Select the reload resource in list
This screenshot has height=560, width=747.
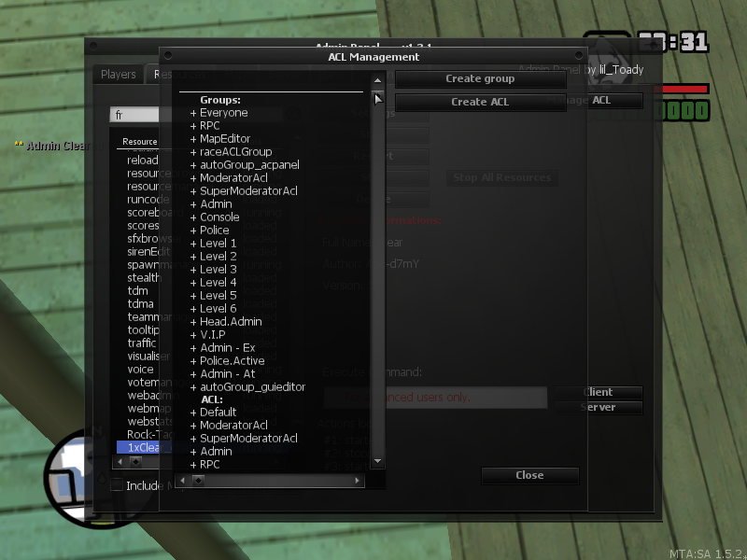click(x=142, y=161)
